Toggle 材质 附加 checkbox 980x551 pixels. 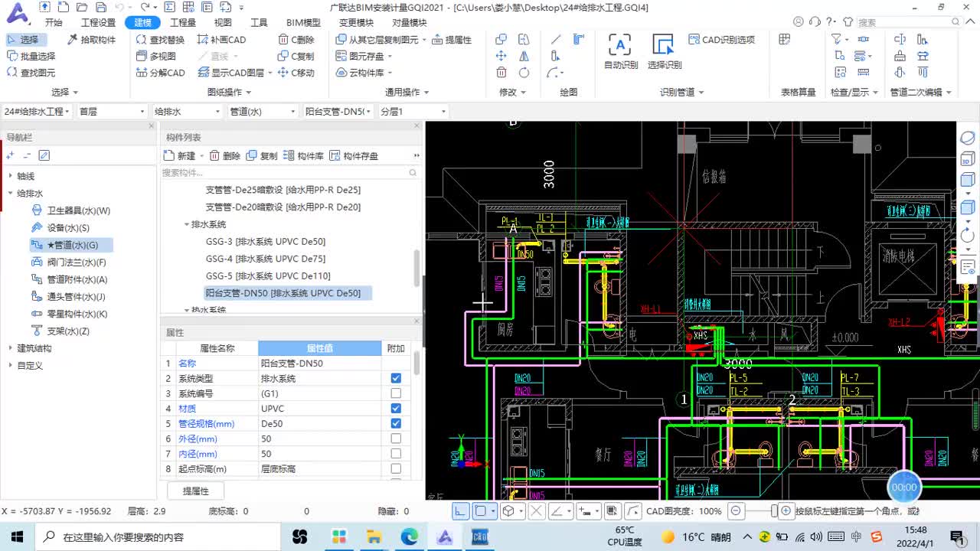click(396, 409)
